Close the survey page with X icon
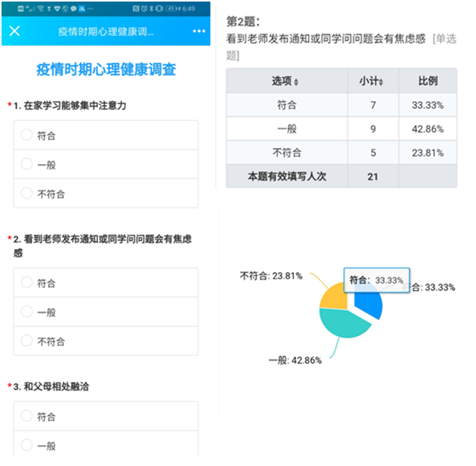Image resolution: width=476 pixels, height=466 pixels. (14, 31)
